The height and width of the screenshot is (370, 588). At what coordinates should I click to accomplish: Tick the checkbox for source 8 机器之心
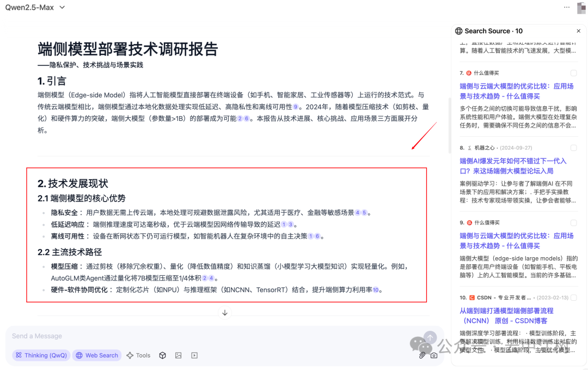(x=573, y=148)
